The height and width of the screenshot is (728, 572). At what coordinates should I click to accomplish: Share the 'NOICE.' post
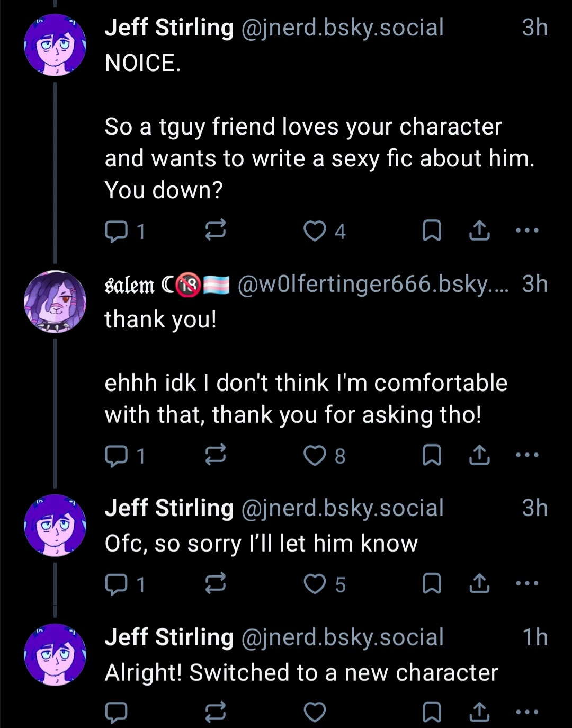[479, 231]
